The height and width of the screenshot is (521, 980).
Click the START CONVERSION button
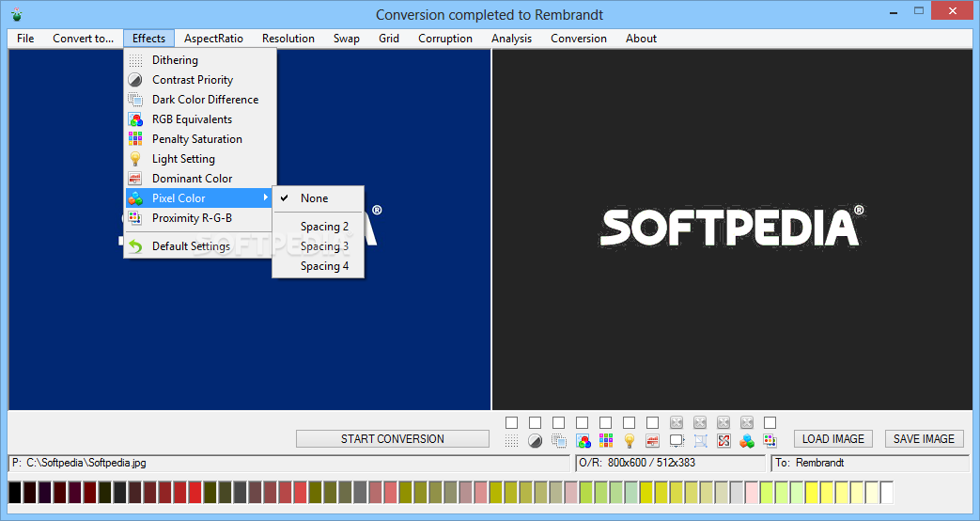(x=393, y=439)
